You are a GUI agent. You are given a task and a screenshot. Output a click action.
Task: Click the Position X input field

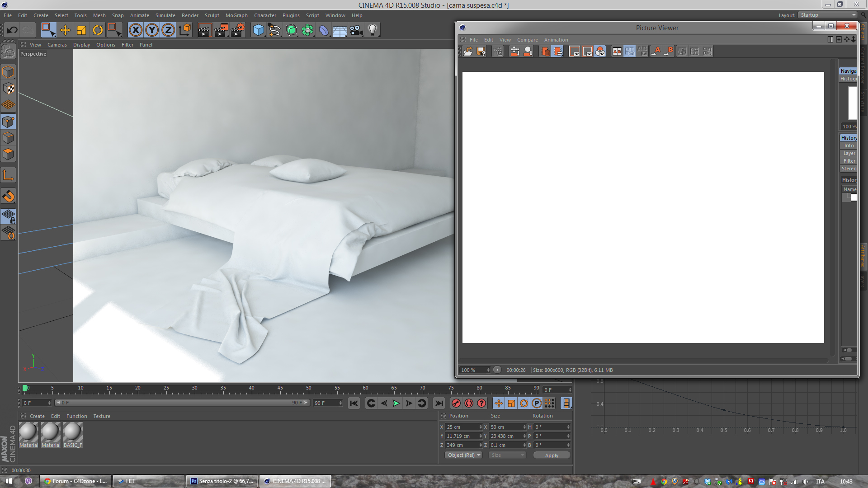click(462, 427)
